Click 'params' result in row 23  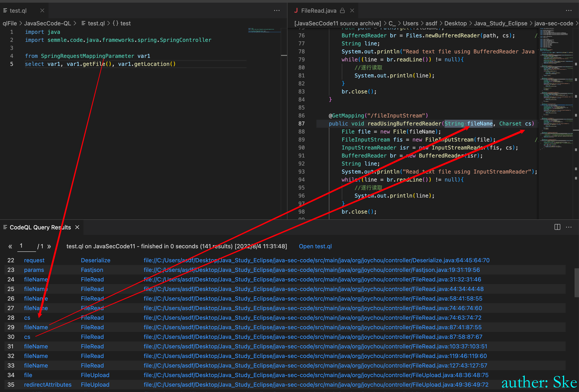pyautogui.click(x=34, y=270)
